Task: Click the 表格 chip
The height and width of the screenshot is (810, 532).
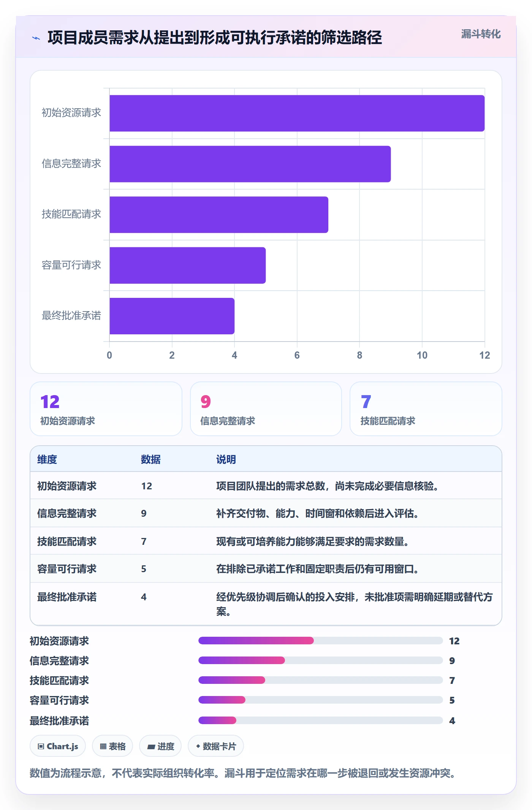Action: tap(112, 746)
